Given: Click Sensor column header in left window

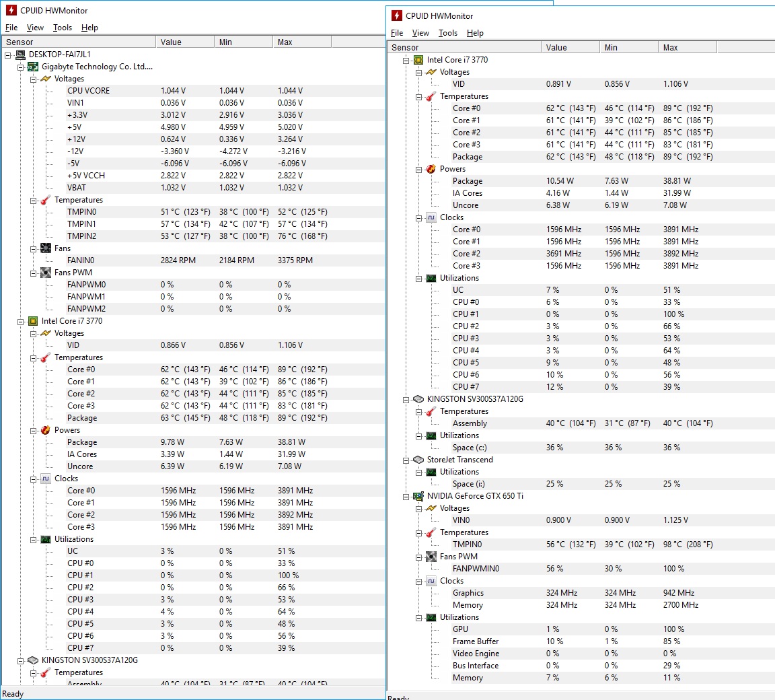Looking at the screenshot, I should tap(79, 42).
